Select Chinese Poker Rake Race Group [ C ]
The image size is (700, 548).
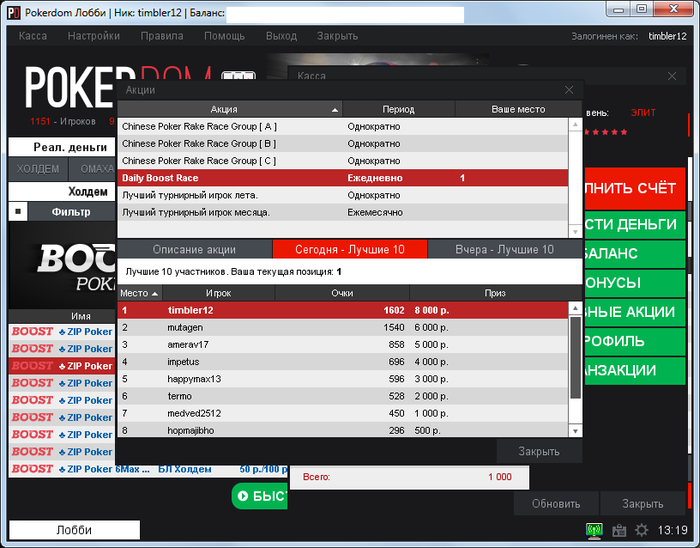point(343,161)
